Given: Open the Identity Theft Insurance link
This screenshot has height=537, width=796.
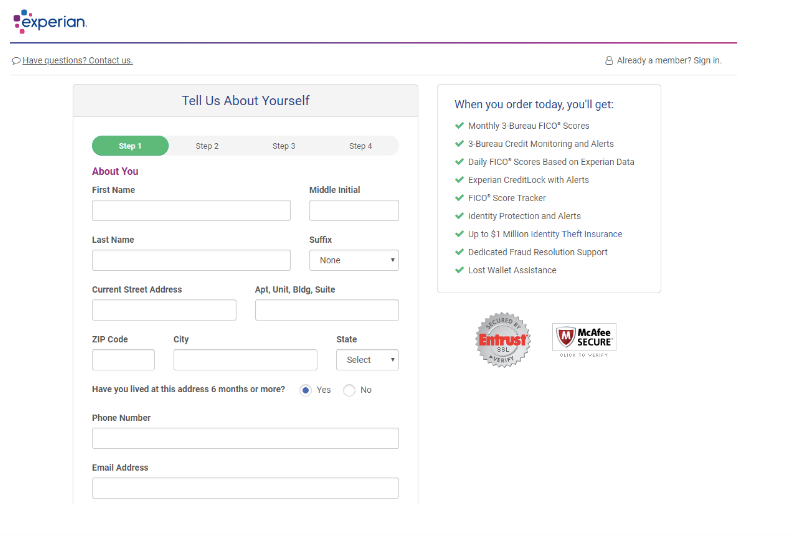Looking at the screenshot, I should [x=576, y=234].
